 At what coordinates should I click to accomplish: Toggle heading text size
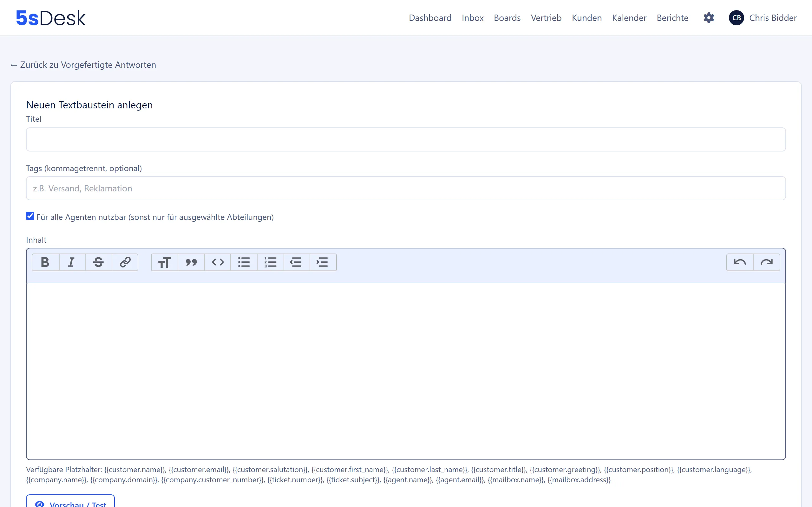[x=164, y=262]
